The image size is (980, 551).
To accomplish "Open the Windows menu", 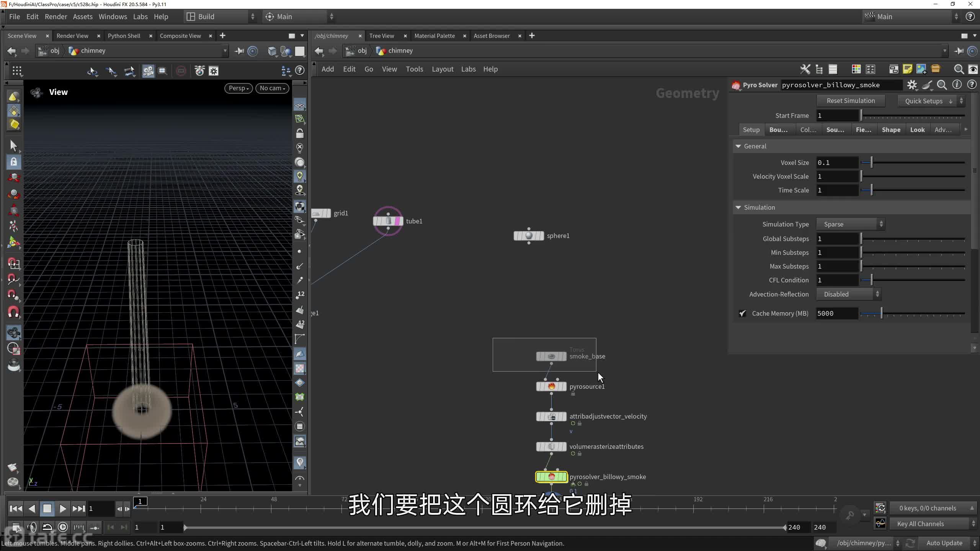I will click(113, 16).
